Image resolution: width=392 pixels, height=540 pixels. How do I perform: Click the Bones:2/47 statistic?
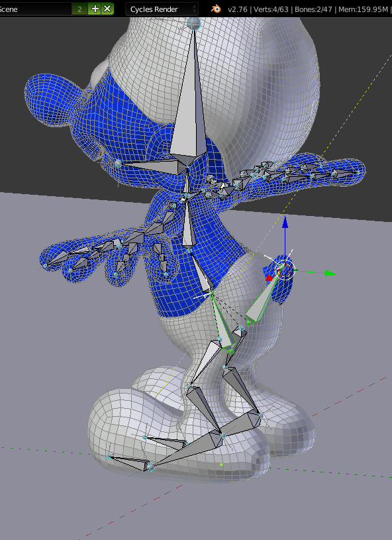[x=313, y=9]
